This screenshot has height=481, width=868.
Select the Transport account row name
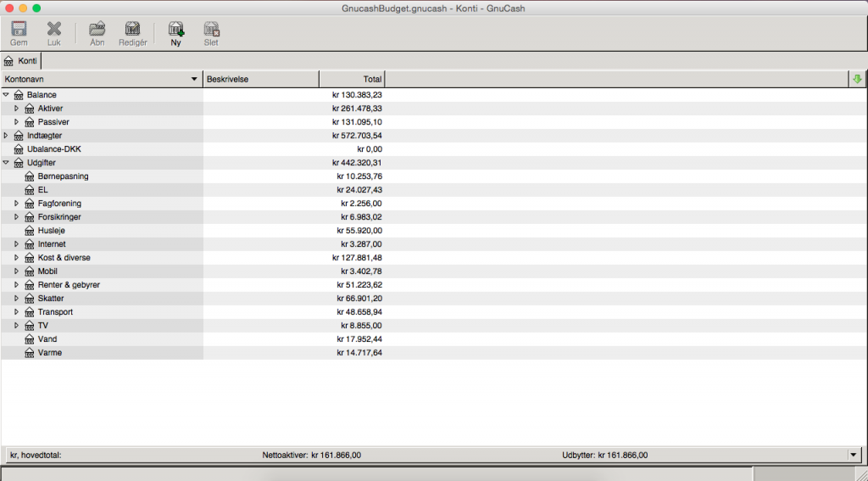tap(55, 312)
